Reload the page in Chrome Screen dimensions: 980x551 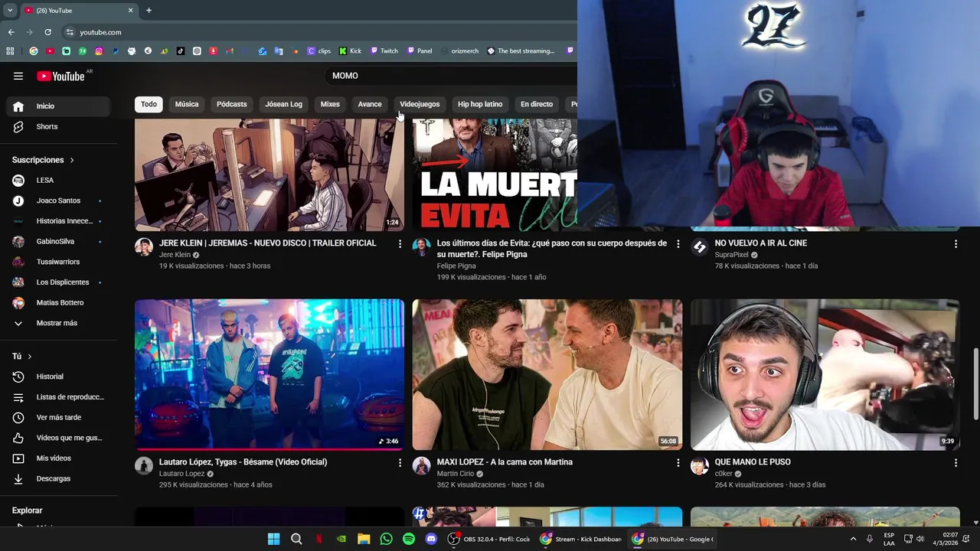pyautogui.click(x=47, y=32)
